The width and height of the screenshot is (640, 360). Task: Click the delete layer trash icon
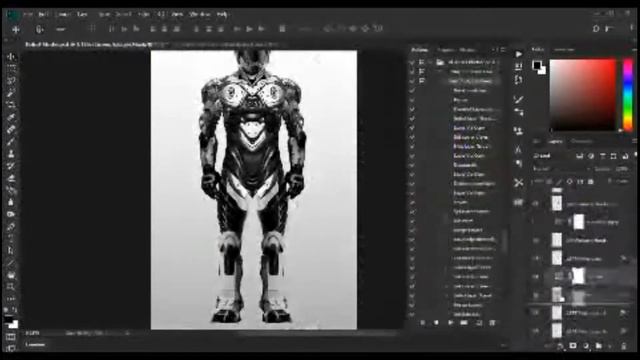(624, 346)
